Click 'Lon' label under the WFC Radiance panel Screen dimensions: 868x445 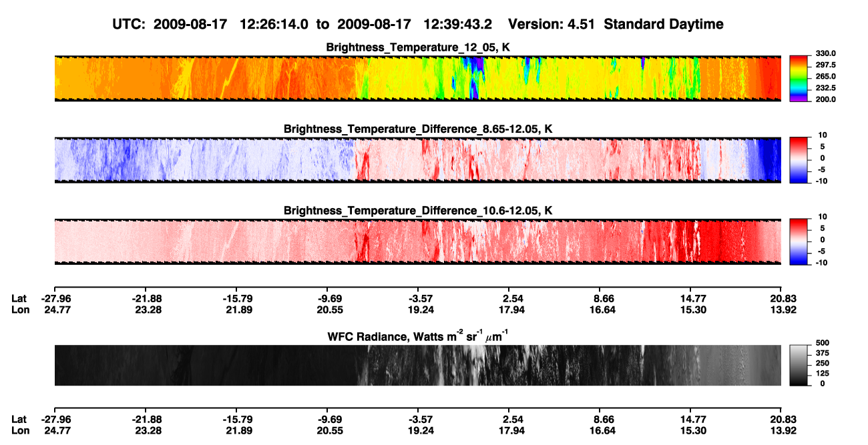[20, 430]
